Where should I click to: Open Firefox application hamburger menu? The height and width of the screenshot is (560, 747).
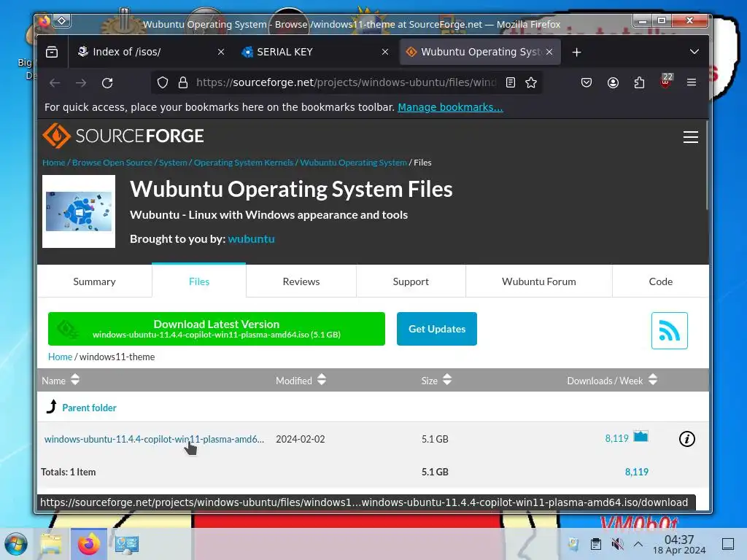click(x=692, y=83)
